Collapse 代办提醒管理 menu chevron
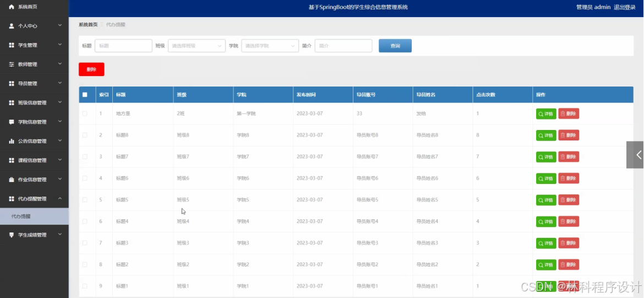This screenshot has height=298, width=644. point(60,198)
